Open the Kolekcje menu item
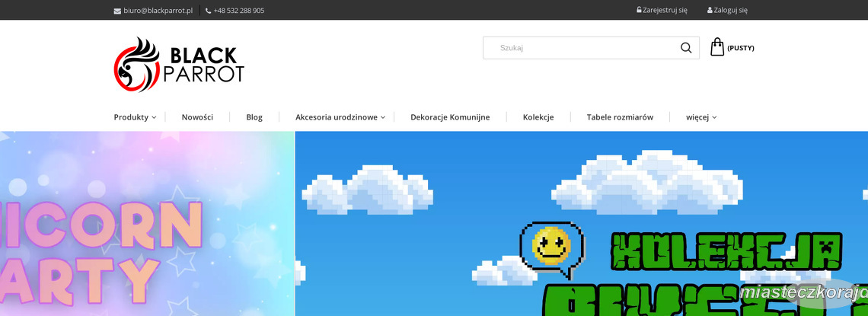This screenshot has height=316, width=868. pos(538,117)
